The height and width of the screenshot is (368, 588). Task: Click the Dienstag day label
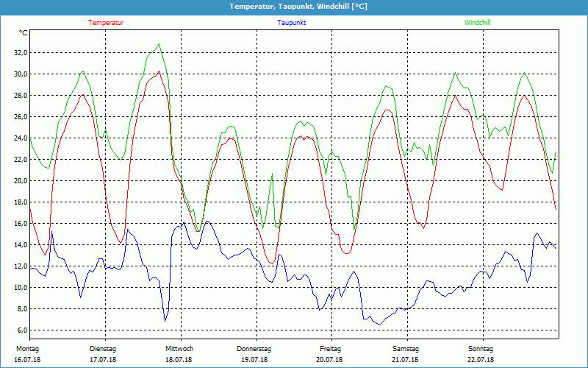tap(103, 349)
